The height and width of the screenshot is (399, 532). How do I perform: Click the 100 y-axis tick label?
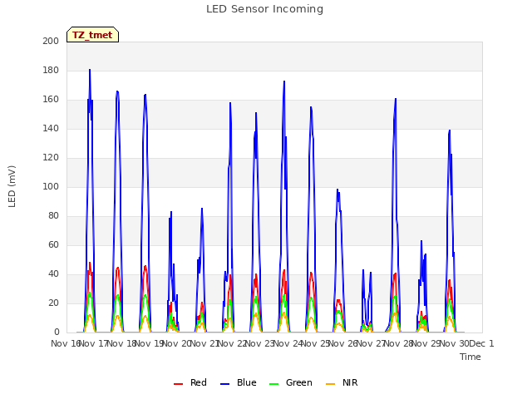(51, 186)
